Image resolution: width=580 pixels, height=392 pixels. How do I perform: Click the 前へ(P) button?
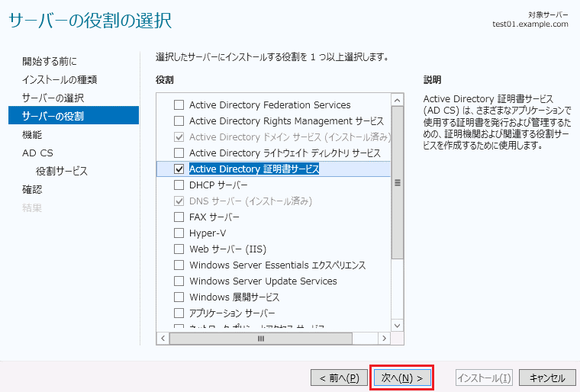[x=339, y=378]
